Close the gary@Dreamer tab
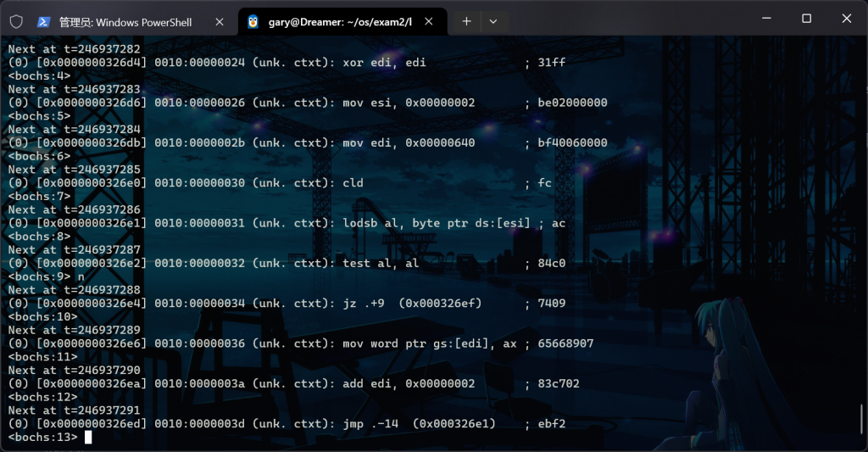Viewport: 868px width, 452px height. click(431, 21)
